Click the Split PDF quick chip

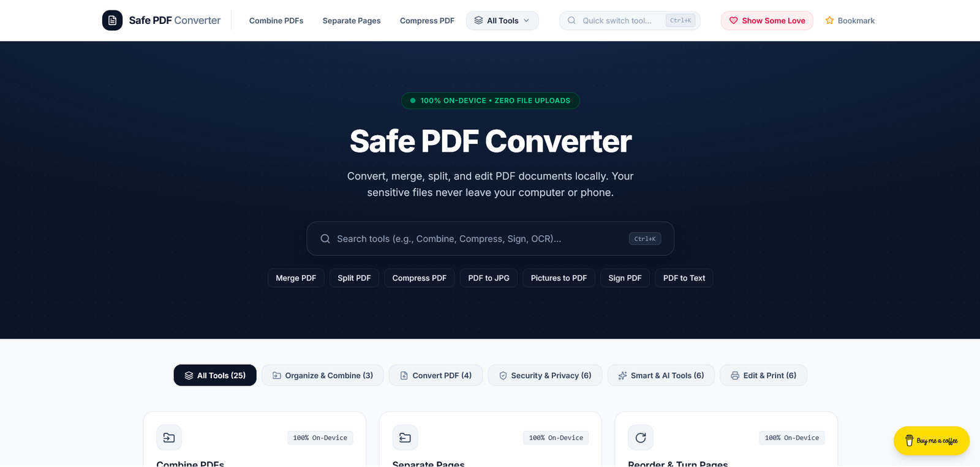point(354,278)
